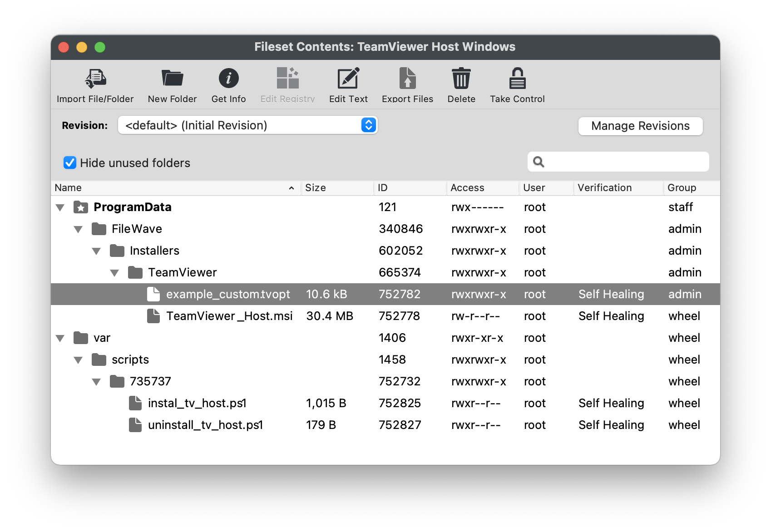Click the 735737 folder icon

[x=117, y=382]
